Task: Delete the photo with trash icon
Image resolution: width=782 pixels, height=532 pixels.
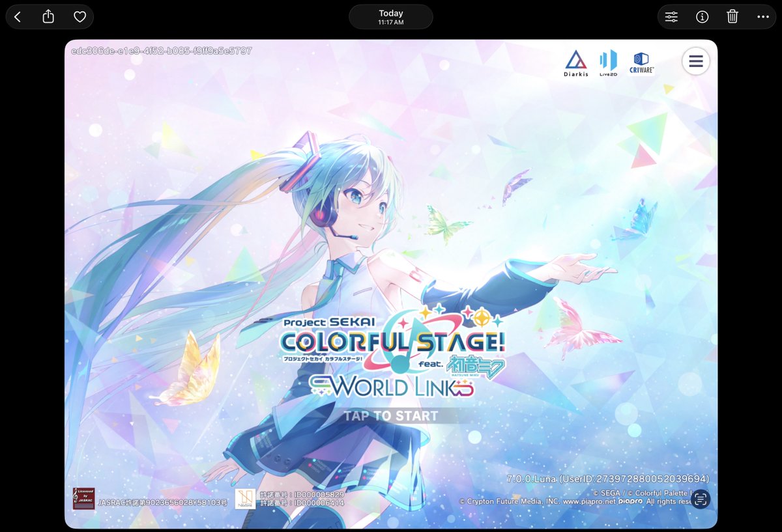Action: (732, 17)
